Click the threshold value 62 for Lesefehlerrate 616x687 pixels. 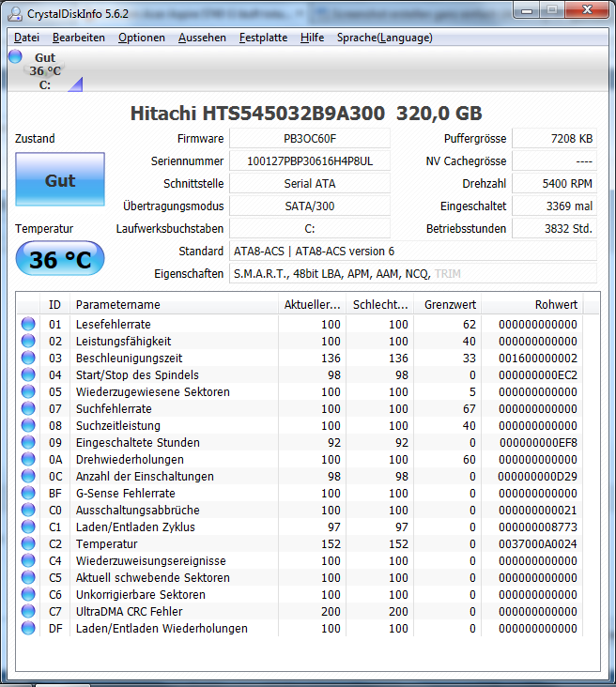point(470,324)
